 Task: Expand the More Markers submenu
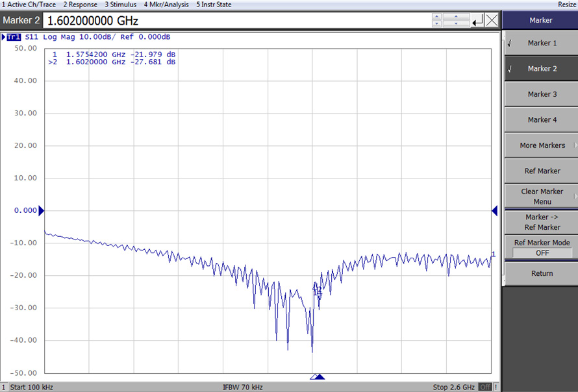pos(540,145)
